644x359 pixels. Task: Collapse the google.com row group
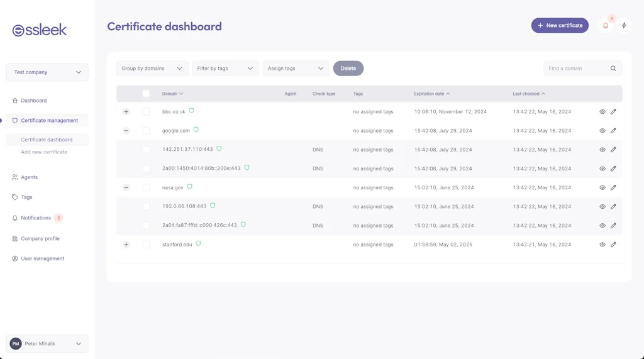(x=126, y=131)
